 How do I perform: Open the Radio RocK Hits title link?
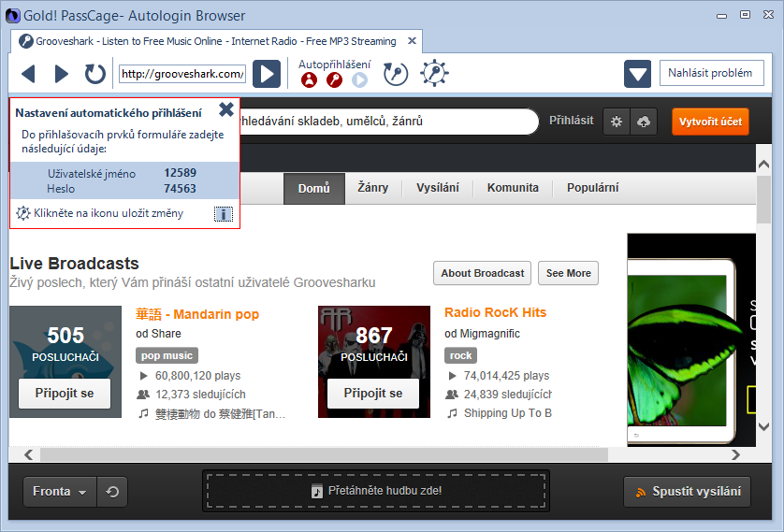(x=496, y=312)
